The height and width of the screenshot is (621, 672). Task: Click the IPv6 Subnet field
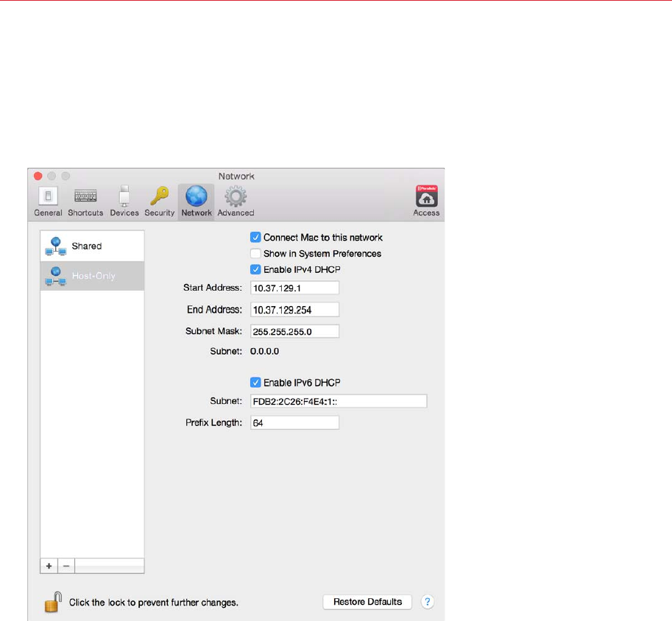point(339,401)
